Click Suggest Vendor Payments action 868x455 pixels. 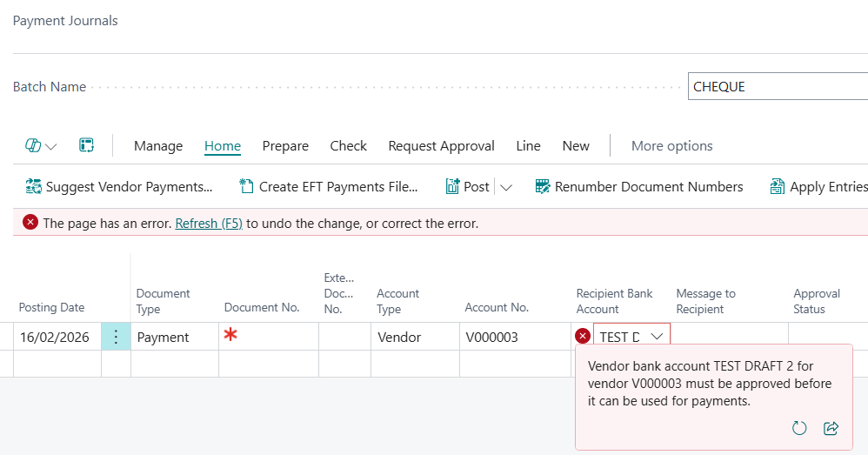pyautogui.click(x=119, y=186)
